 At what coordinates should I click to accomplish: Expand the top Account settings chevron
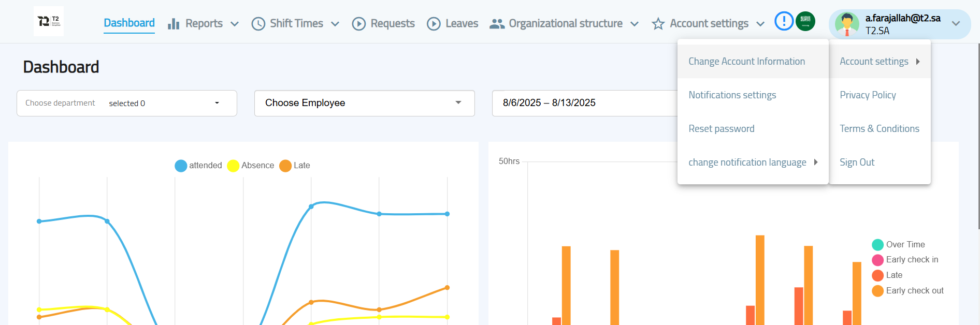760,24
